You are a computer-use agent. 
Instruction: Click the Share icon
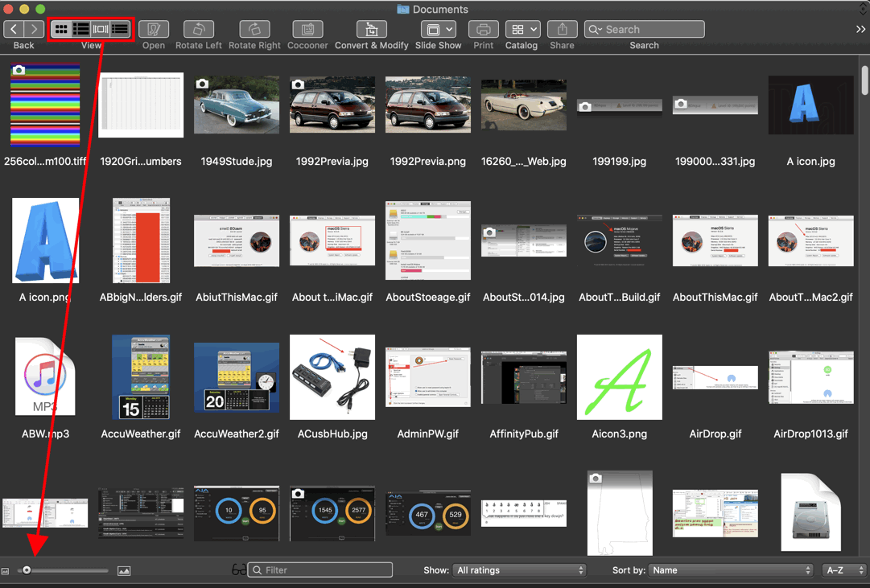(x=562, y=29)
